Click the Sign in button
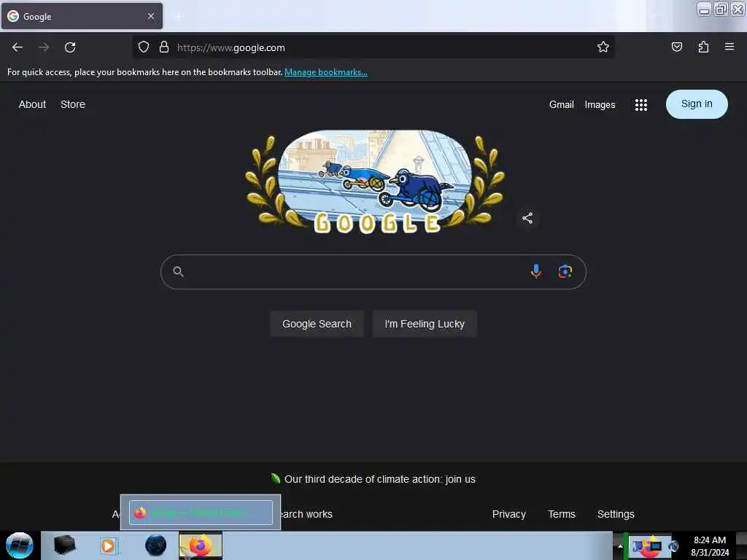This screenshot has width=747, height=560. pyautogui.click(x=697, y=104)
